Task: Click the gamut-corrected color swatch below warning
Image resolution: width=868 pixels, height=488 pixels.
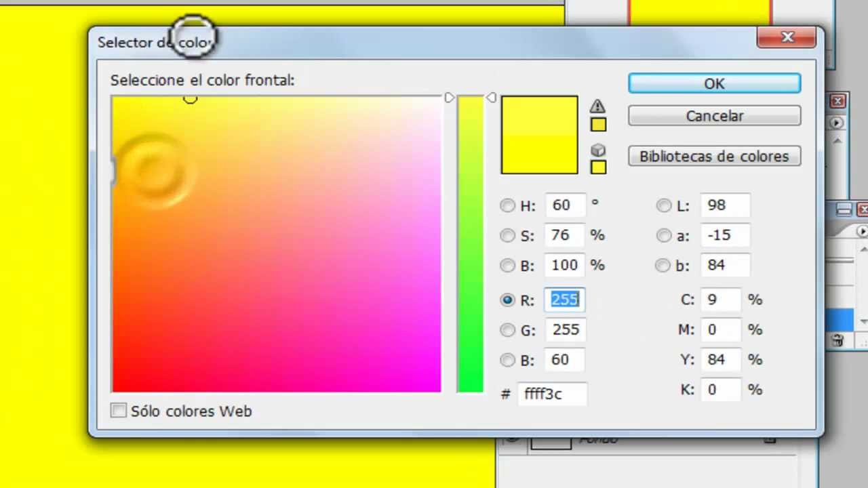Action: (x=598, y=125)
